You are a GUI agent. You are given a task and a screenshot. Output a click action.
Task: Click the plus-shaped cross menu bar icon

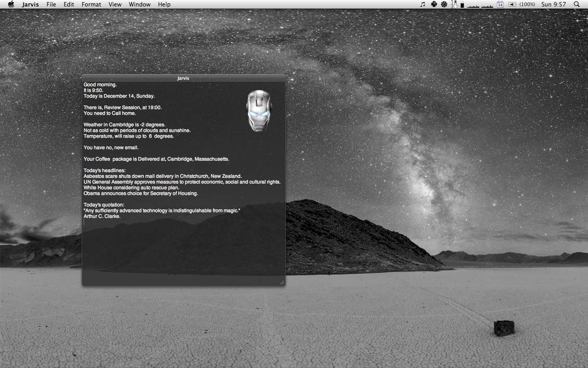434,4
